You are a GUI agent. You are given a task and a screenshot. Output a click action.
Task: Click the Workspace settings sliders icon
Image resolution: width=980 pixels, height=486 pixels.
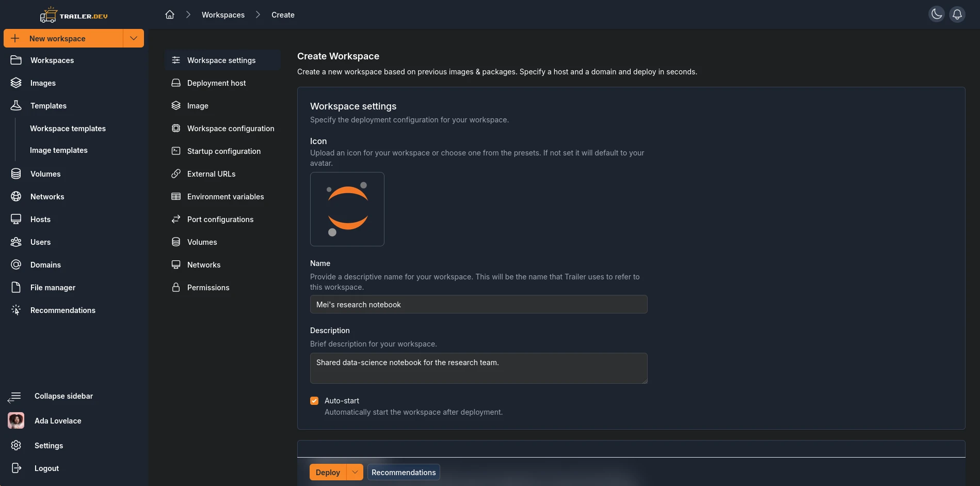coord(176,60)
